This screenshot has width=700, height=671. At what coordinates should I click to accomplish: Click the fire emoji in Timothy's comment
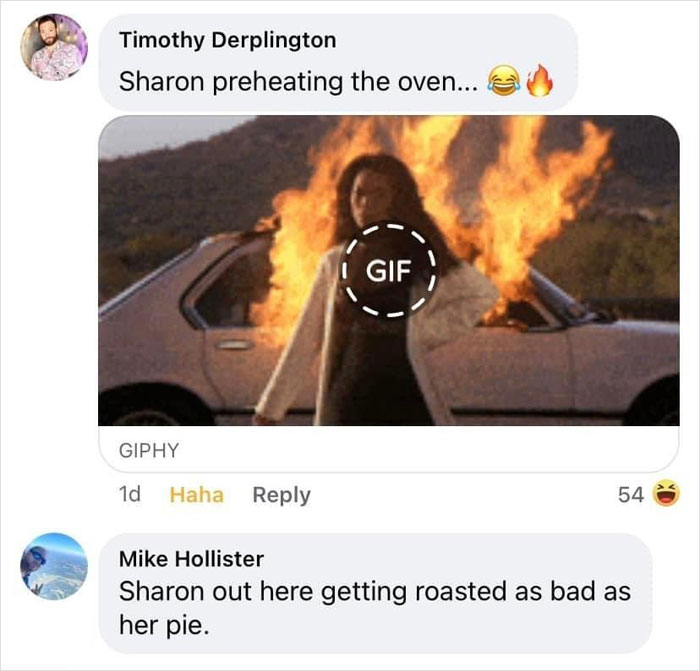pyautogui.click(x=540, y=80)
